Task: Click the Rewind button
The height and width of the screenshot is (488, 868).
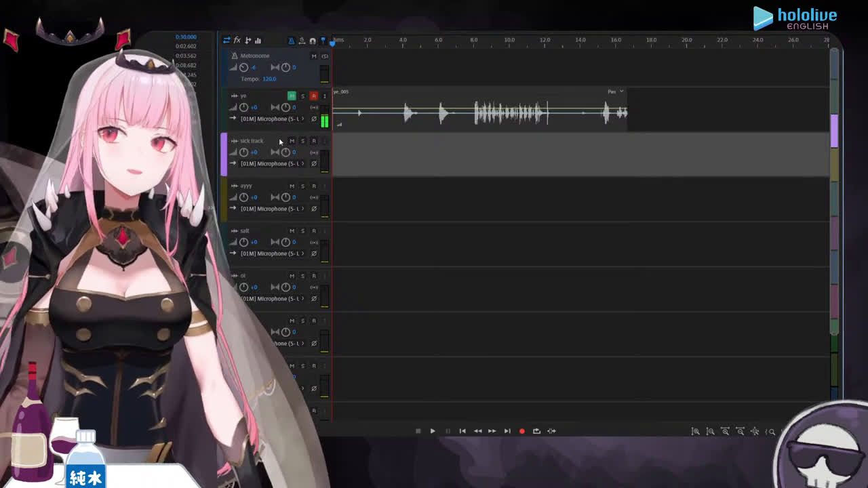Action: point(477,431)
